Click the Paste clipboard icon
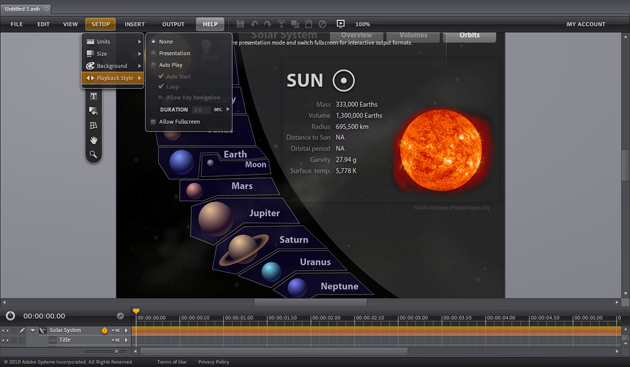This screenshot has width=630, height=367. pyautogui.click(x=309, y=24)
